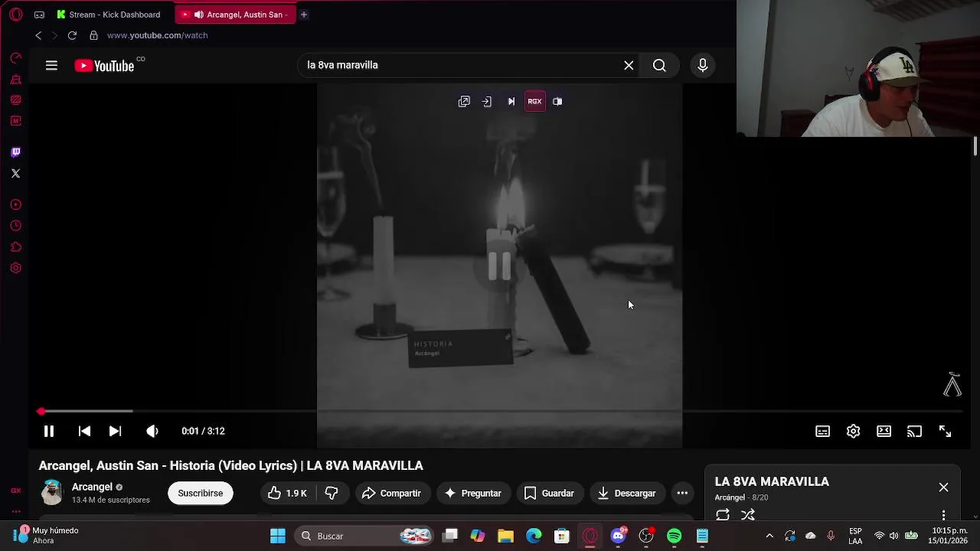Image resolution: width=980 pixels, height=551 pixels.
Task: Click the padlock site info icon
Action: tap(93, 35)
